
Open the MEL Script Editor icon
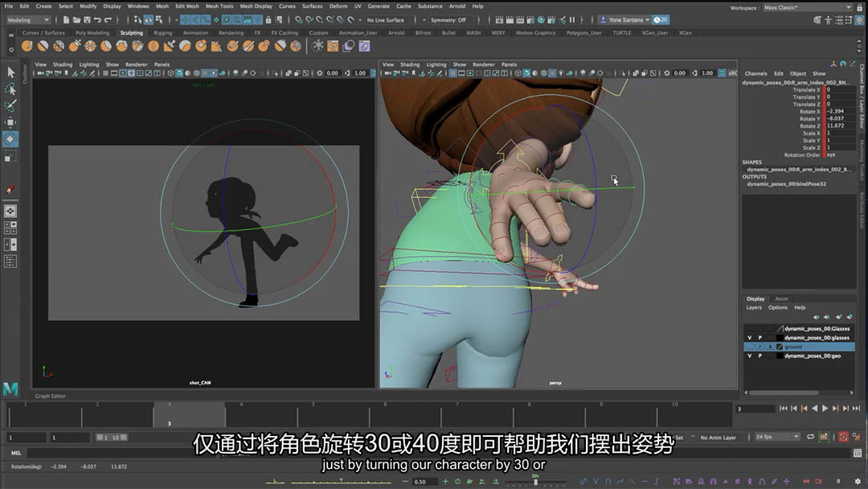[x=858, y=453]
